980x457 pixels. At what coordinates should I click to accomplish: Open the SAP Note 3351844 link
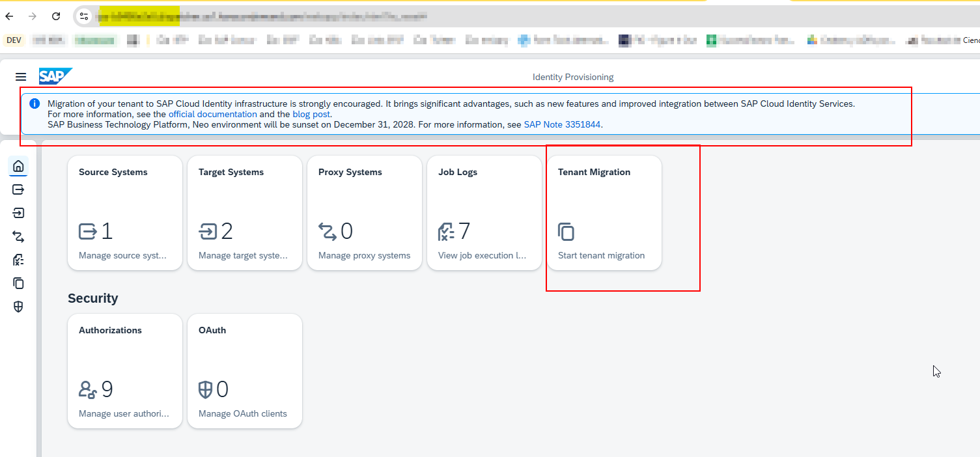click(563, 124)
